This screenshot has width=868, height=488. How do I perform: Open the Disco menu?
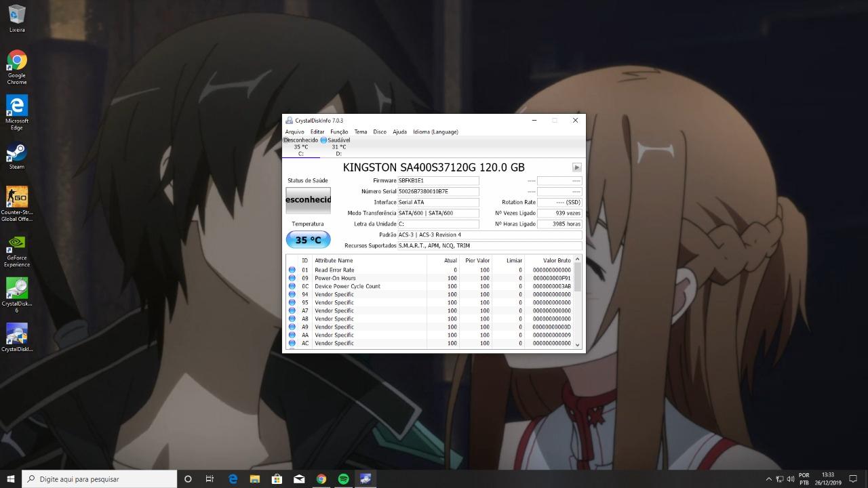point(380,131)
